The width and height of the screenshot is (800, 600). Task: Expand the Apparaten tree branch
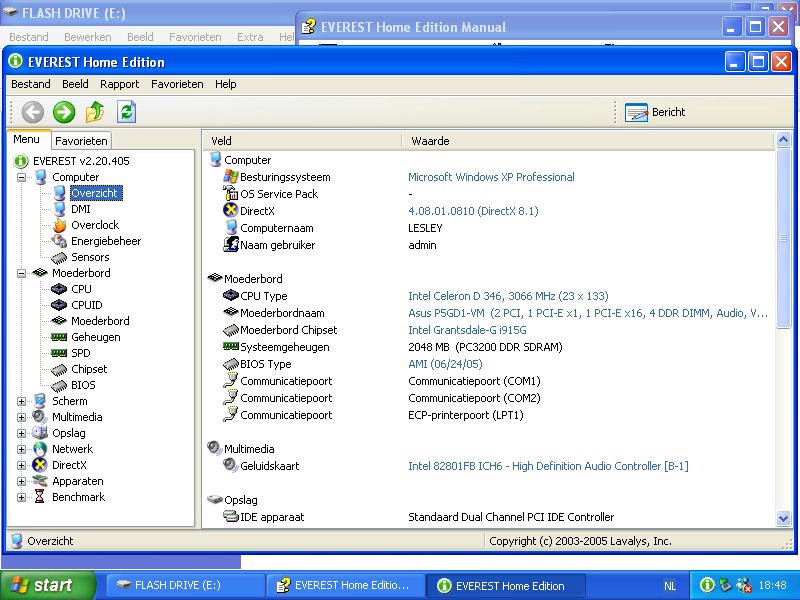21,482
